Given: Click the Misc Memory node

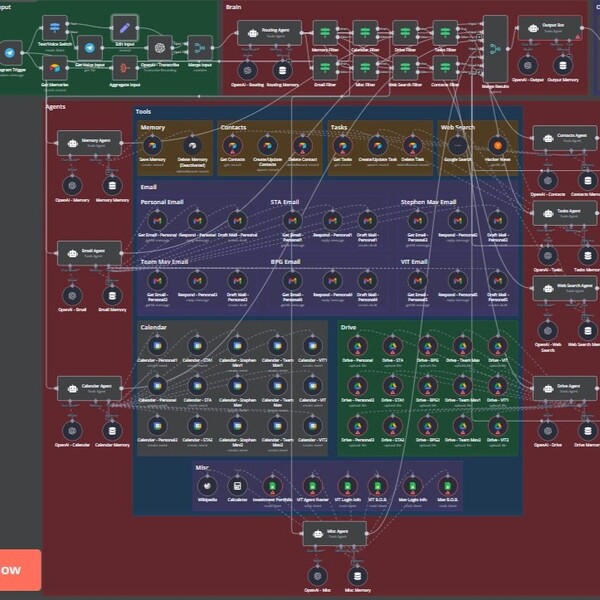Looking at the screenshot, I should 357,576.
